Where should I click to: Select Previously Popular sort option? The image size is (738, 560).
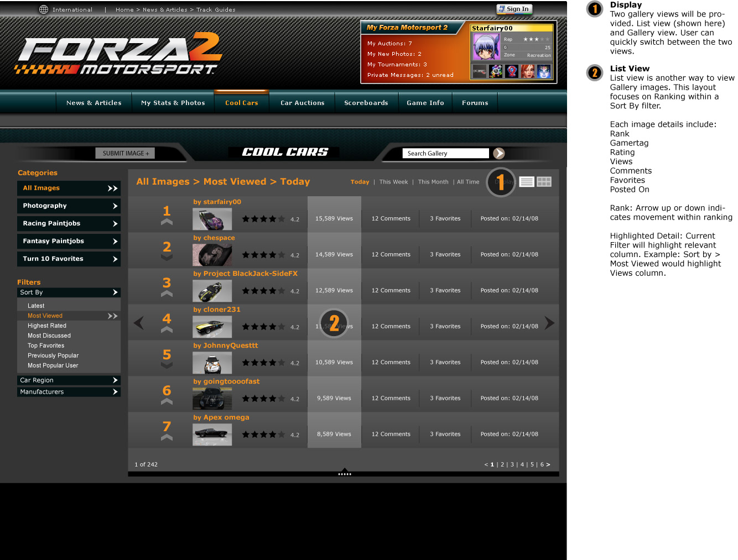[x=53, y=355]
